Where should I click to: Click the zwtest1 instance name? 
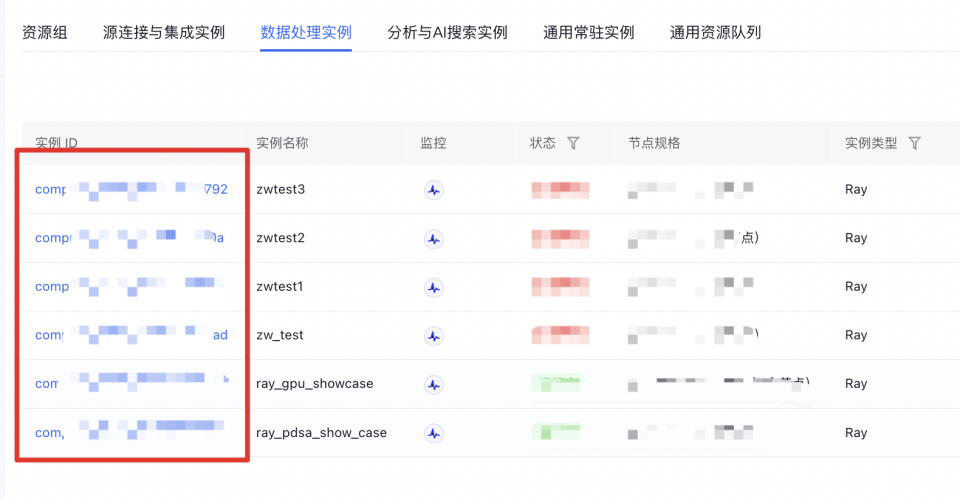click(280, 286)
